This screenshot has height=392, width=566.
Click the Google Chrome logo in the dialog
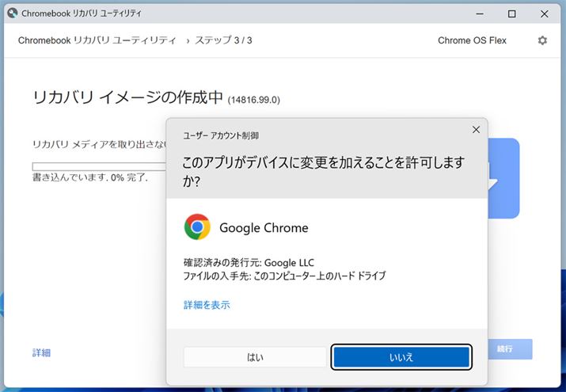click(197, 227)
